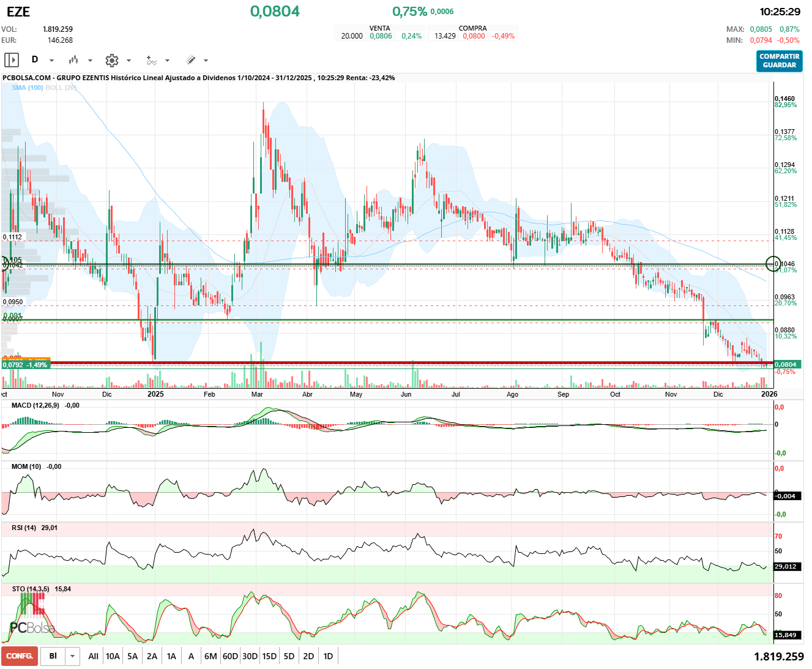Select the drawing pencil tool icon
This screenshot has height=669, width=812.
pos(190,60)
